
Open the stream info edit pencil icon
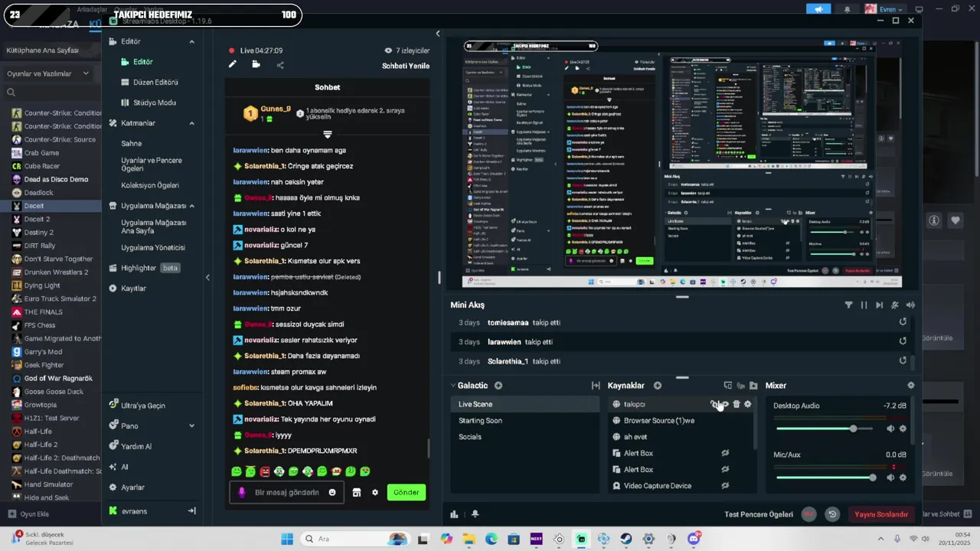(x=233, y=65)
